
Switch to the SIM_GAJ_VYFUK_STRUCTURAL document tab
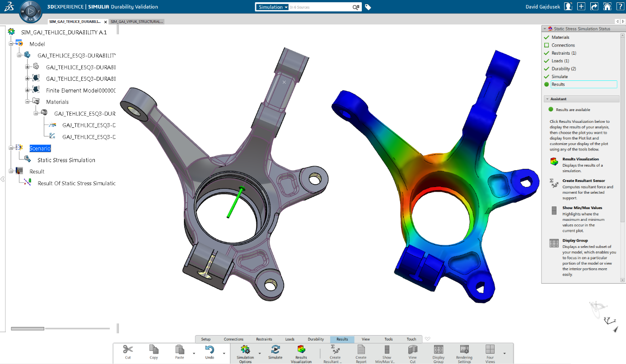[x=137, y=21]
